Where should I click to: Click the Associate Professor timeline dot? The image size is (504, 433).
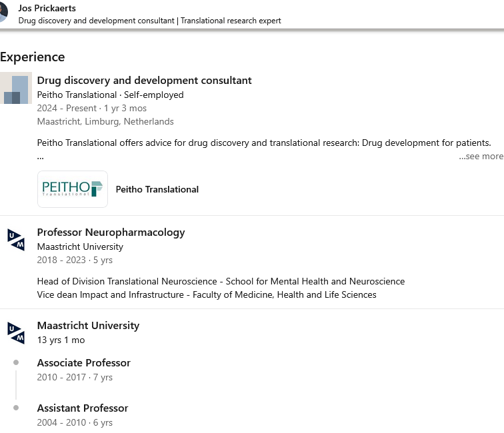pos(16,363)
